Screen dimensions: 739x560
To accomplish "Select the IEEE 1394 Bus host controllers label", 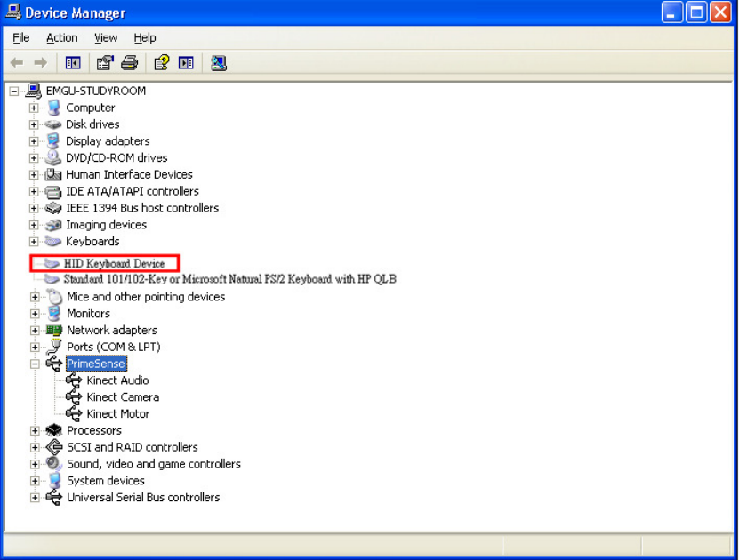I will click(142, 208).
